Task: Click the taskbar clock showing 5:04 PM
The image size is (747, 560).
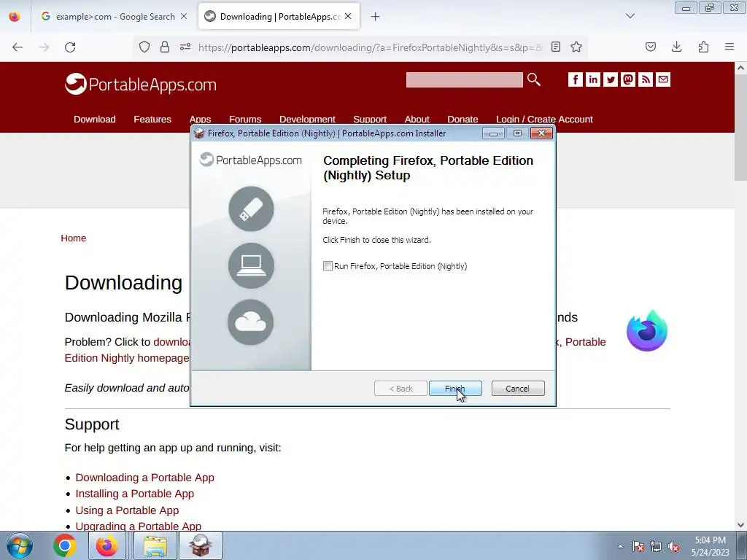Action: tap(711, 546)
